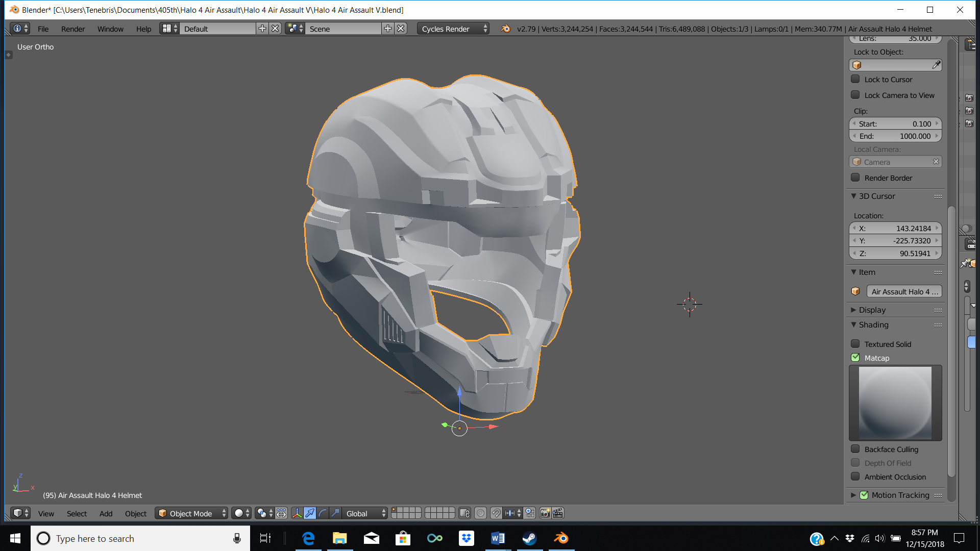The width and height of the screenshot is (980, 551).
Task: Select the rotate manipulator
Action: [x=323, y=513]
